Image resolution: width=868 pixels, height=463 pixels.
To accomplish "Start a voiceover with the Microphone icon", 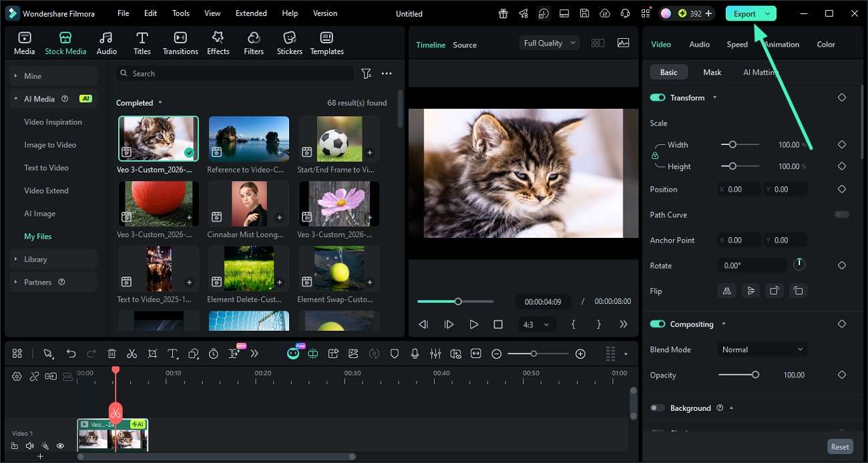I will click(x=415, y=353).
